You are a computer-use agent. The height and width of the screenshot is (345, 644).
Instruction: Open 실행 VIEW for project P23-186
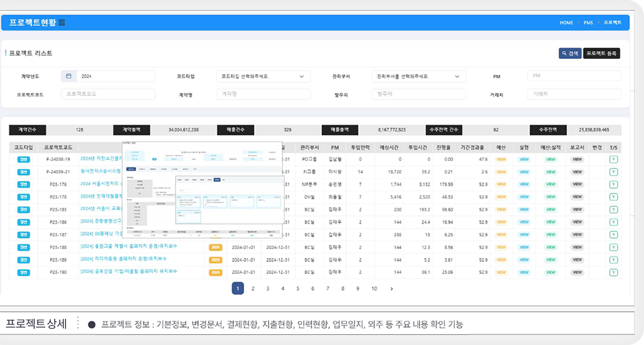pos(524,222)
